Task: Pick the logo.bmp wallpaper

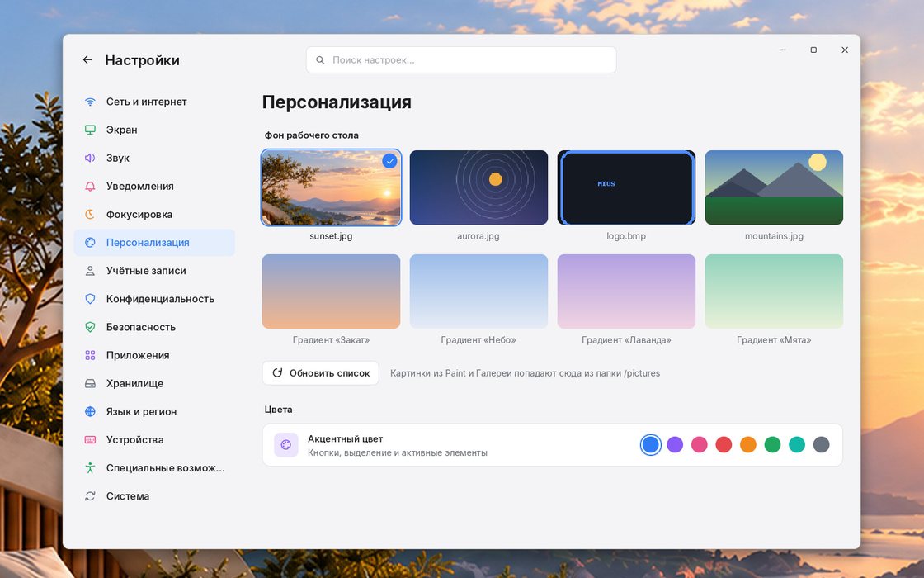Action: pos(626,187)
